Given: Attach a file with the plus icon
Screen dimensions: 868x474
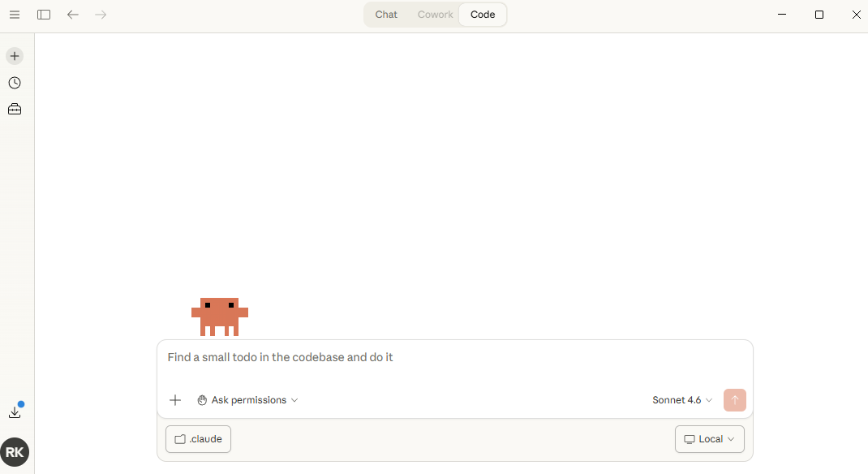Looking at the screenshot, I should click(x=175, y=399).
